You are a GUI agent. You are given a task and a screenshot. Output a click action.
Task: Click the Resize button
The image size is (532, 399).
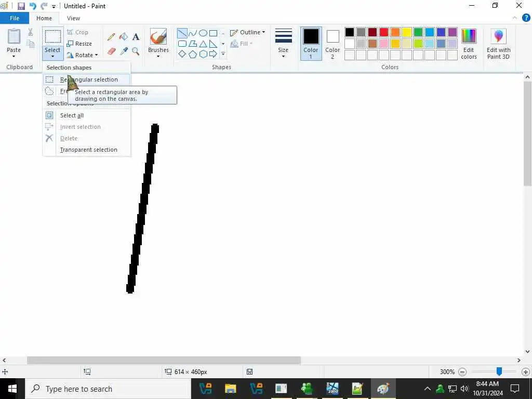point(79,44)
